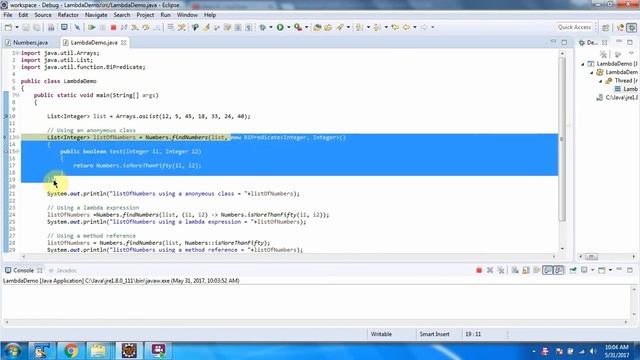Click the Back navigation arrow icon
Screen dimensions: 640x360
click(x=406, y=27)
